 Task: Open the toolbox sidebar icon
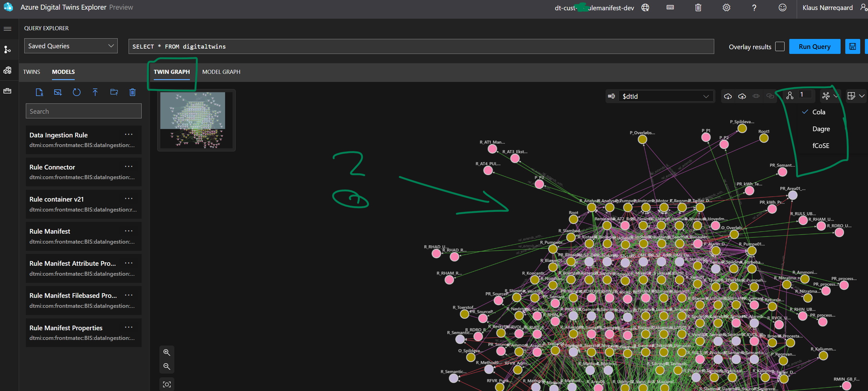tap(7, 91)
